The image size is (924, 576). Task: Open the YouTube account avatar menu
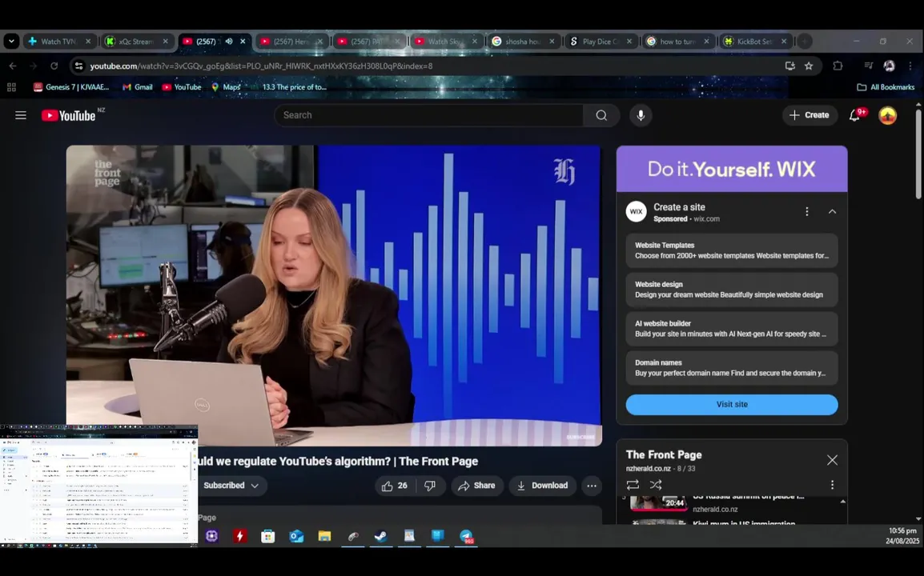887,115
